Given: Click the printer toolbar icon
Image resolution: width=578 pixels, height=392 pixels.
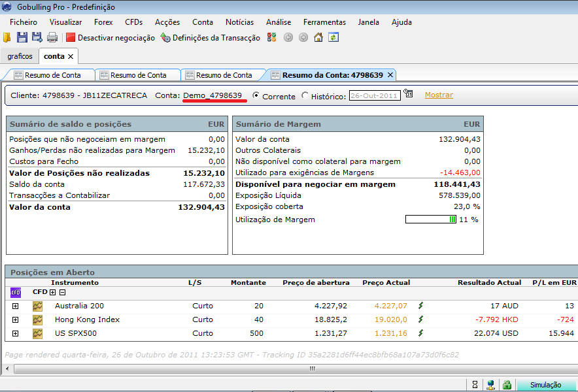Looking at the screenshot, I should pos(52,37).
